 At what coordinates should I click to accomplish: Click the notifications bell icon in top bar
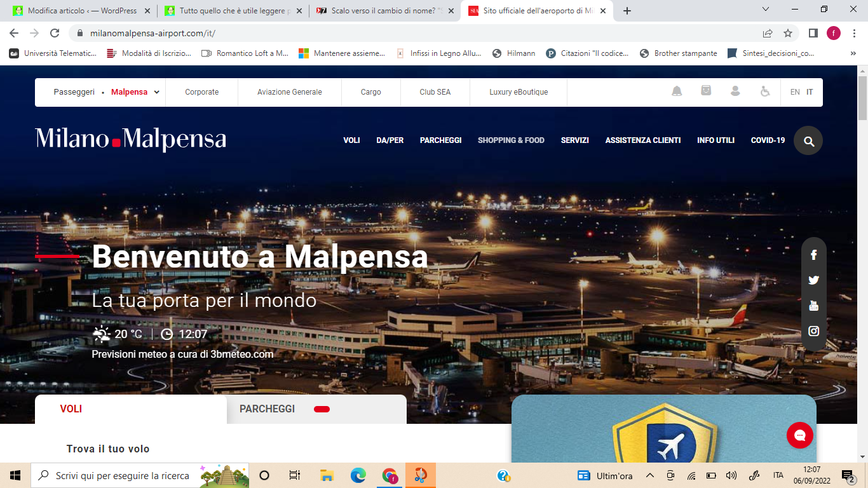pos(677,91)
